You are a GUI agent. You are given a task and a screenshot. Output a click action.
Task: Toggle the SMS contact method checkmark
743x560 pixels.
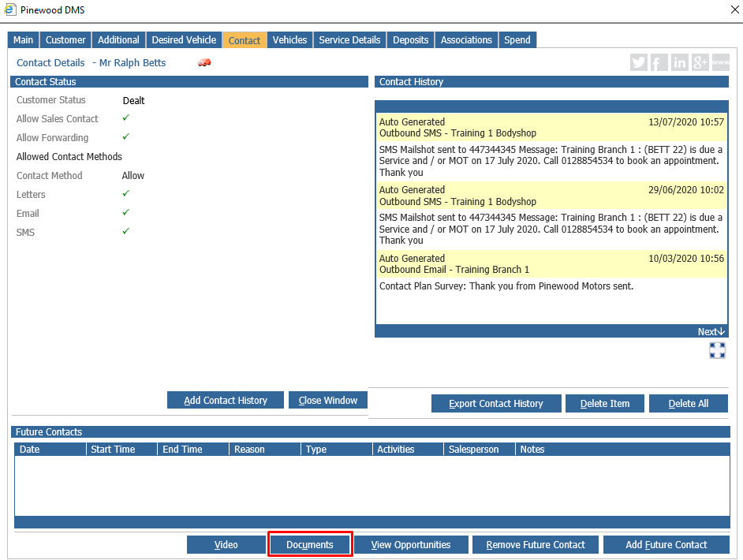tap(125, 232)
